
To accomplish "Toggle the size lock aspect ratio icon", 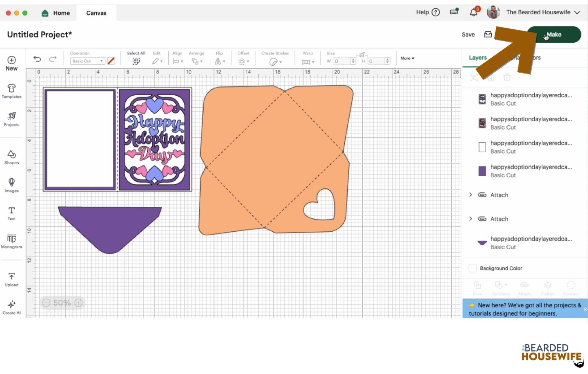I will 362,55.
